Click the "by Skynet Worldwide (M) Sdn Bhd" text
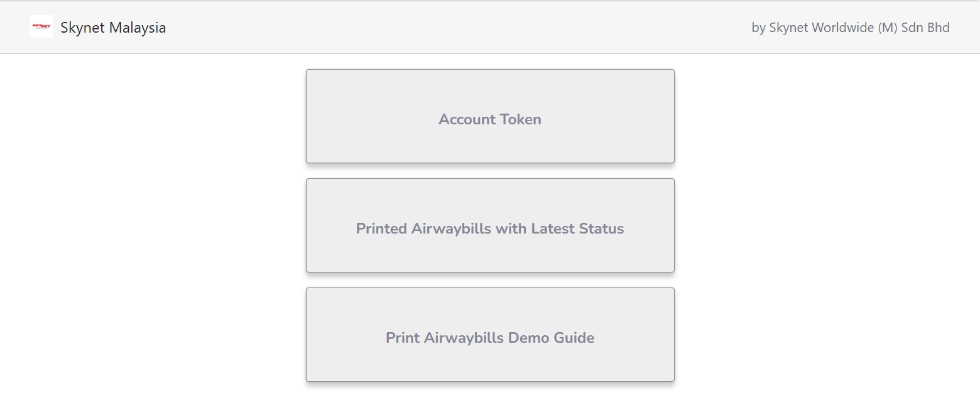 point(850,28)
